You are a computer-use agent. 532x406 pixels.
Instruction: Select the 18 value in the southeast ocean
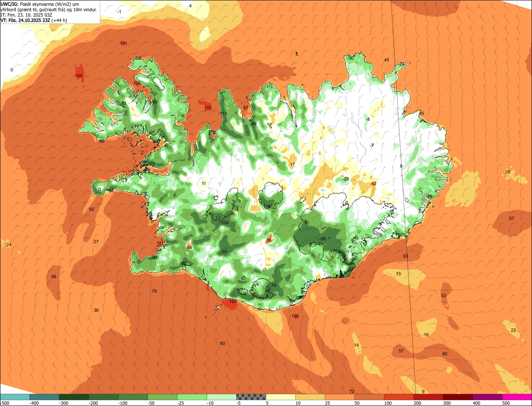click(x=426, y=335)
